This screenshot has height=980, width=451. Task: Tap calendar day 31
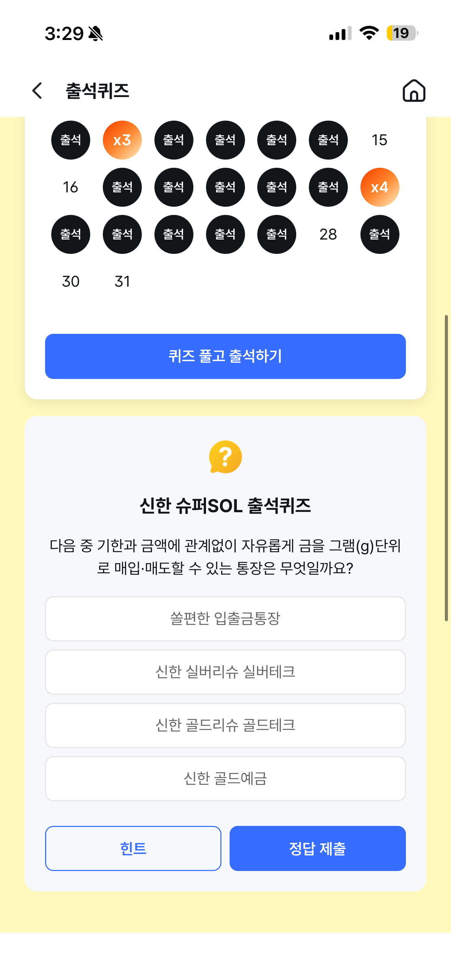pyautogui.click(x=122, y=282)
